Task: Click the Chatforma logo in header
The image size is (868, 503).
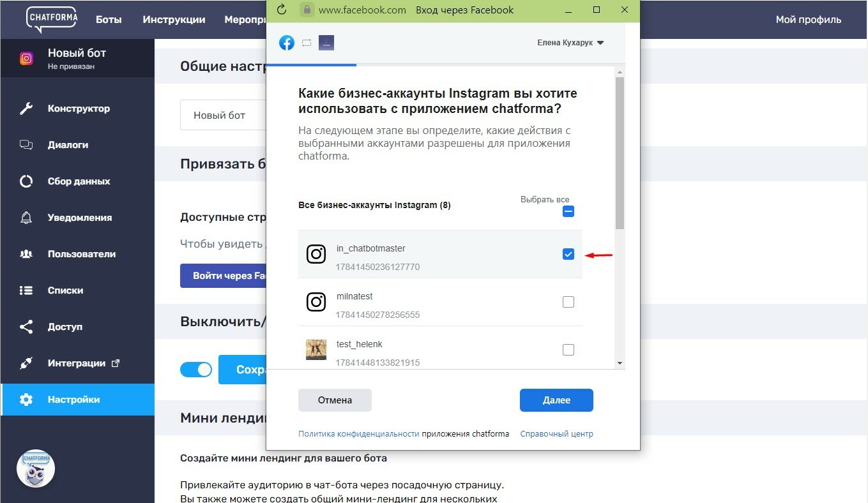Action: click(52, 19)
